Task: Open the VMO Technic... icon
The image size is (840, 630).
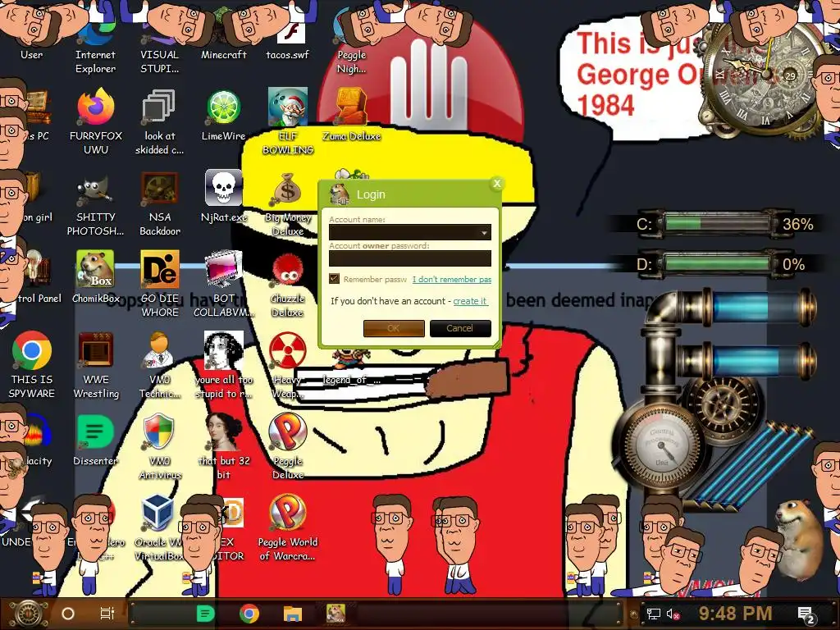Action: (159, 351)
